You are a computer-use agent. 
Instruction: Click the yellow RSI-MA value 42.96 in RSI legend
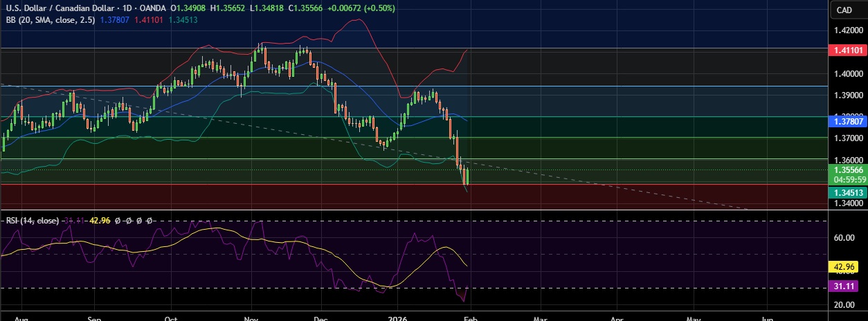point(100,220)
